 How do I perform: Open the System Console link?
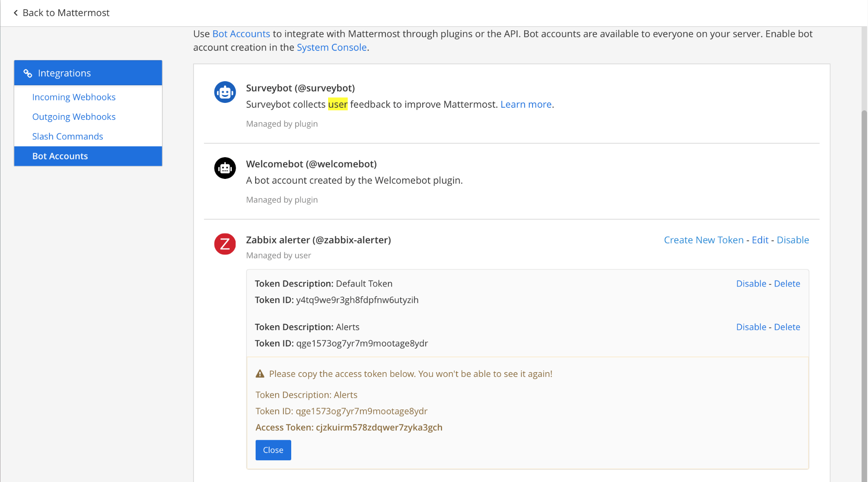click(x=332, y=47)
